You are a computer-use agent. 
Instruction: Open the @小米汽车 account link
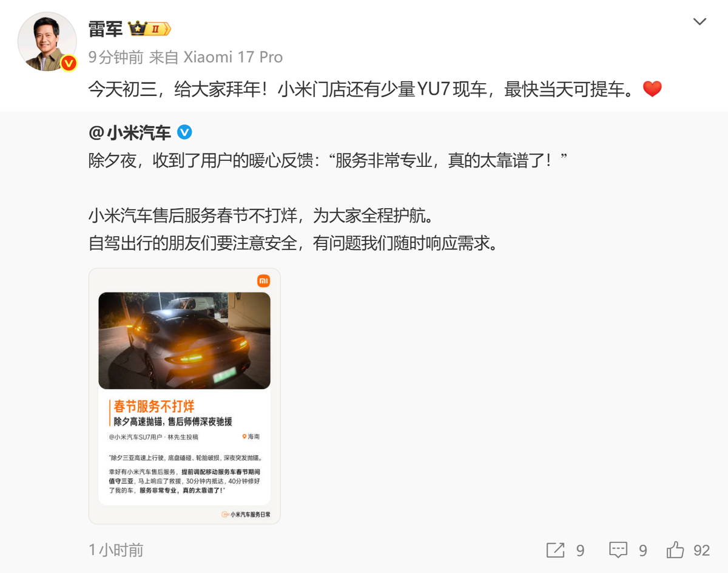(130, 132)
